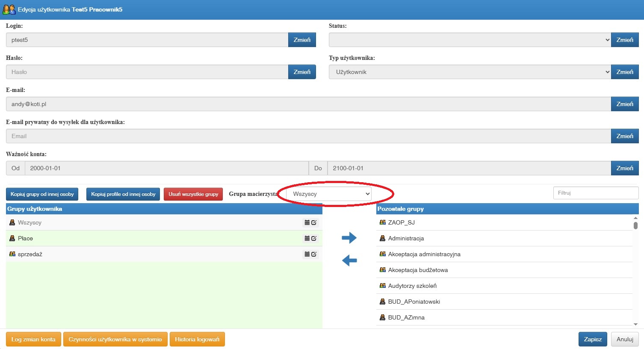The image size is (644, 349).
Task: Open the Typ użytkownika dropdown
Action: pyautogui.click(x=470, y=72)
